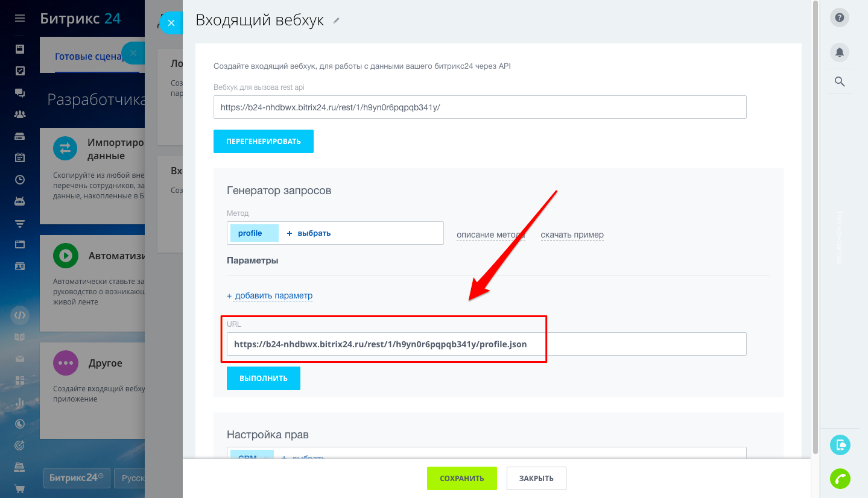The width and height of the screenshot is (868, 498).
Task: Open method chooser '+ выбрать'
Action: pyautogui.click(x=309, y=233)
